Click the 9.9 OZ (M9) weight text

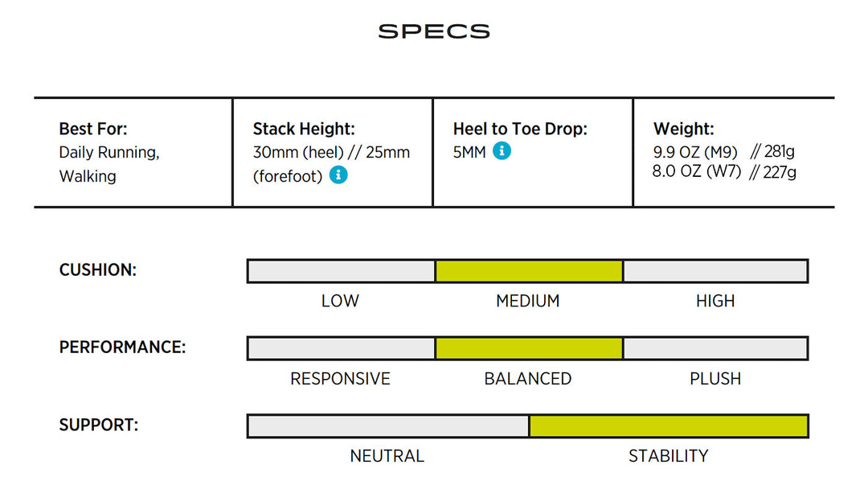point(695,151)
